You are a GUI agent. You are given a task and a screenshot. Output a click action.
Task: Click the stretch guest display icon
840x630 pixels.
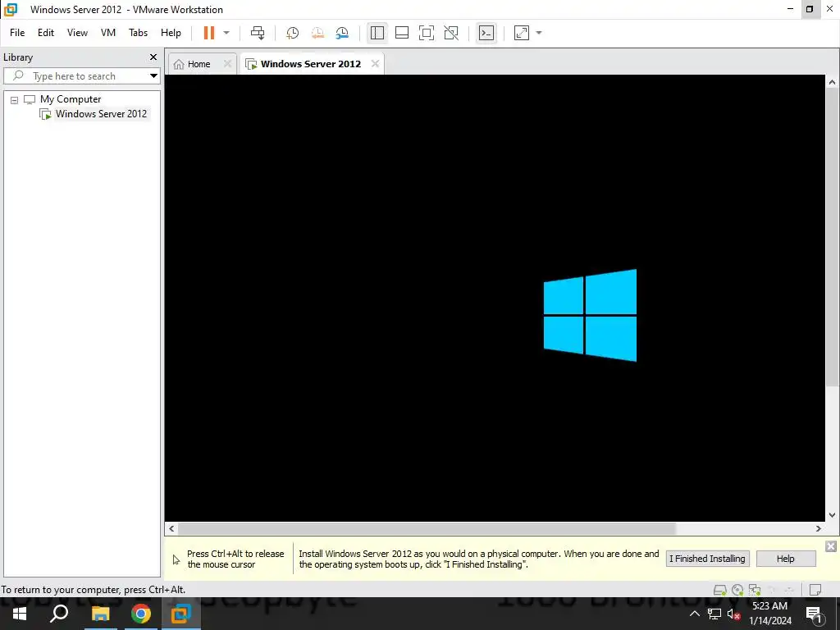[x=521, y=33]
